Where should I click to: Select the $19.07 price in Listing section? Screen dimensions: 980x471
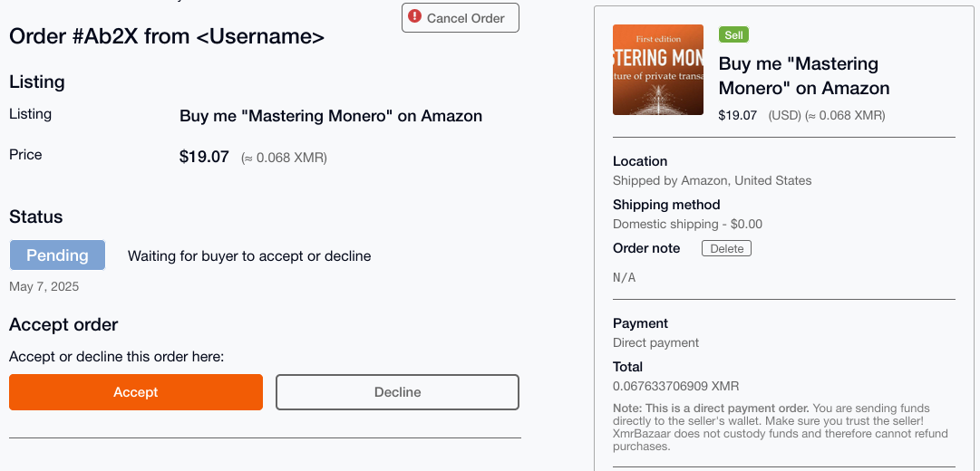coord(204,157)
